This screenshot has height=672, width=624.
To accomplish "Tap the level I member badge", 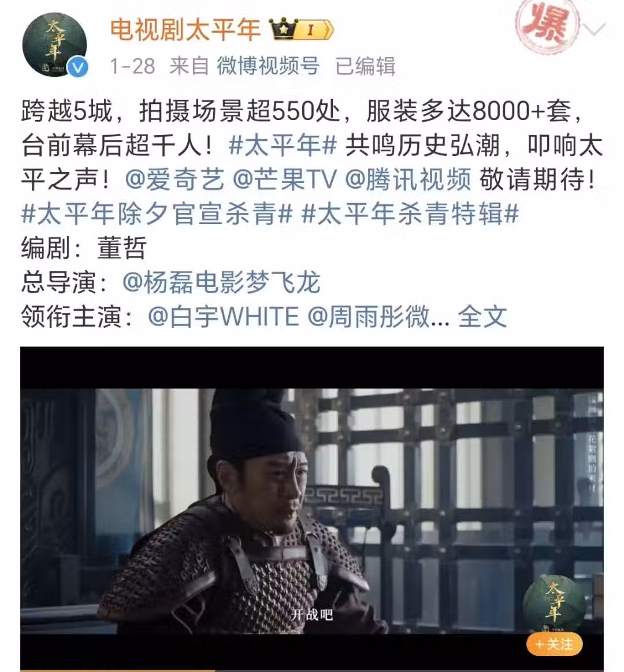I will click(x=314, y=29).
